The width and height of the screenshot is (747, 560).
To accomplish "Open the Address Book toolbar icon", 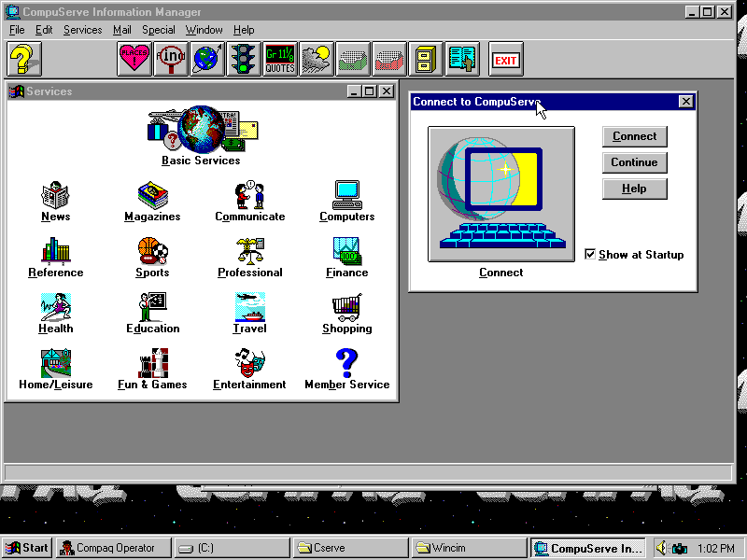I will coord(462,59).
